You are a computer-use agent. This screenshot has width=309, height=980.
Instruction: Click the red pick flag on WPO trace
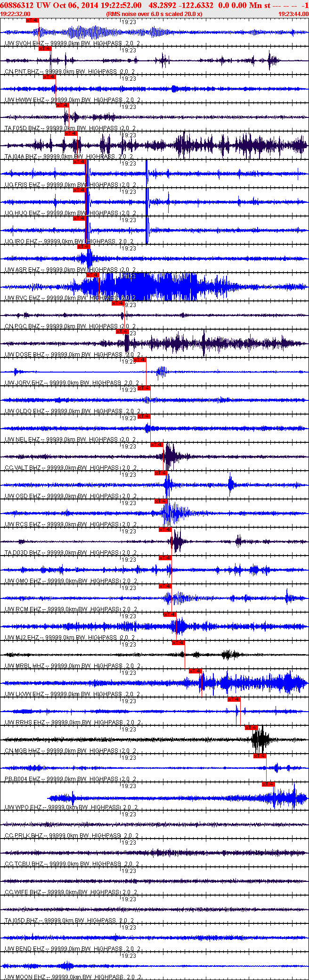coord(268,784)
